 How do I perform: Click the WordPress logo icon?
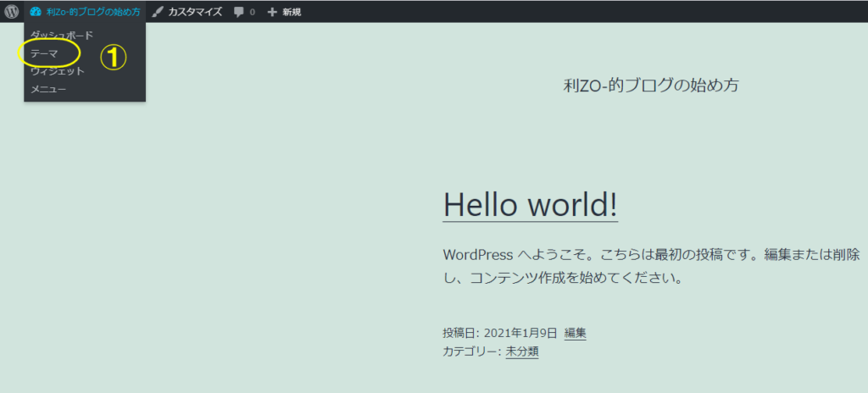(x=12, y=12)
